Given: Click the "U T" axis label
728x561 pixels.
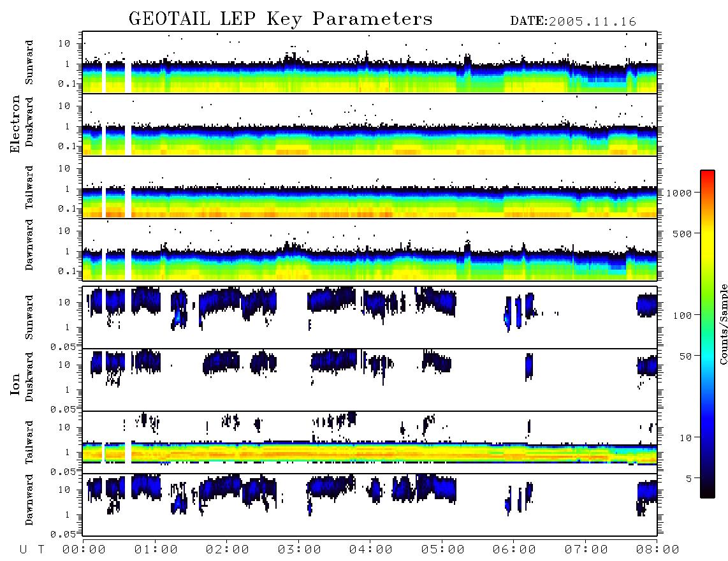Looking at the screenshot, I should pyautogui.click(x=32, y=550).
